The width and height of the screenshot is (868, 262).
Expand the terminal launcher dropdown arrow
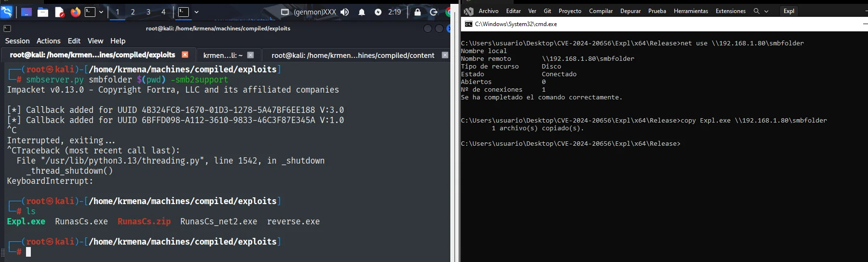tap(101, 12)
